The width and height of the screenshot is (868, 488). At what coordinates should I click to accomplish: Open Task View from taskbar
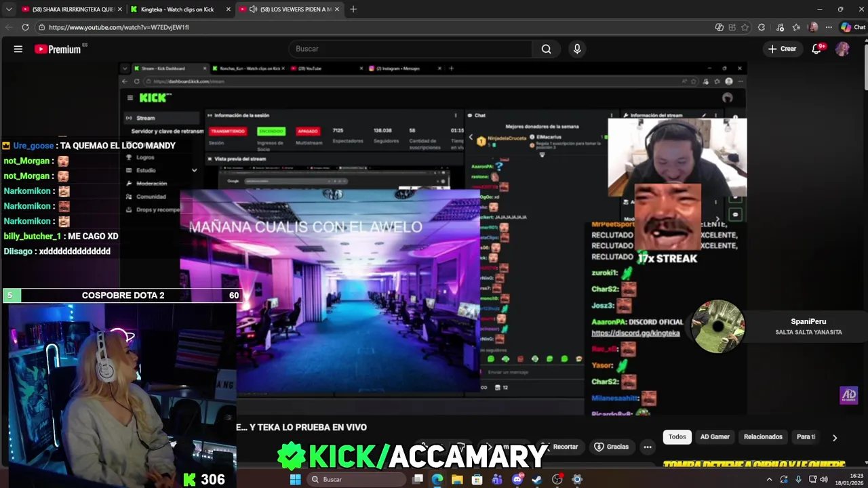pyautogui.click(x=418, y=479)
